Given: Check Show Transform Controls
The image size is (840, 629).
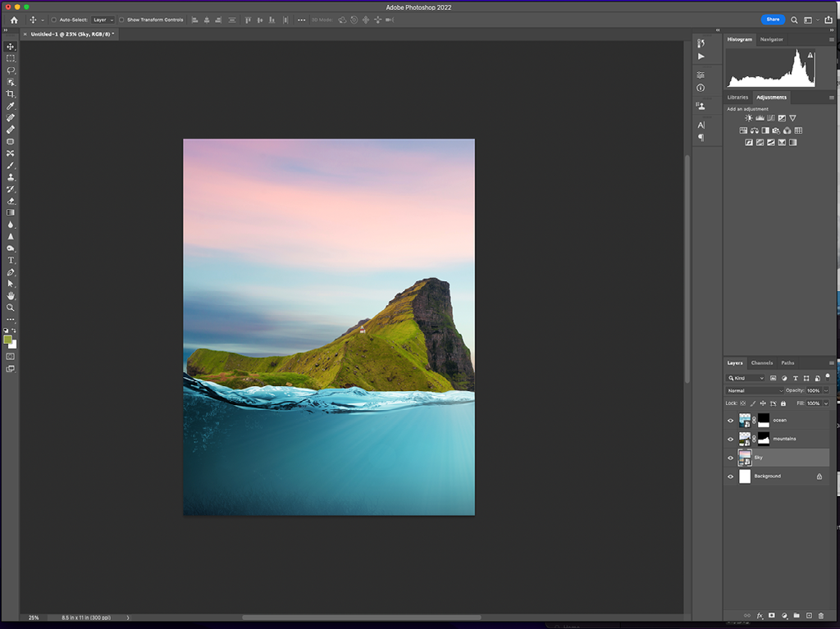Looking at the screenshot, I should tap(121, 20).
